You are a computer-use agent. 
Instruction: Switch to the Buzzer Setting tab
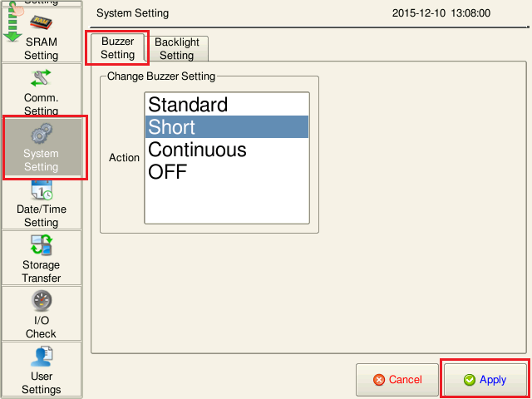coord(118,48)
